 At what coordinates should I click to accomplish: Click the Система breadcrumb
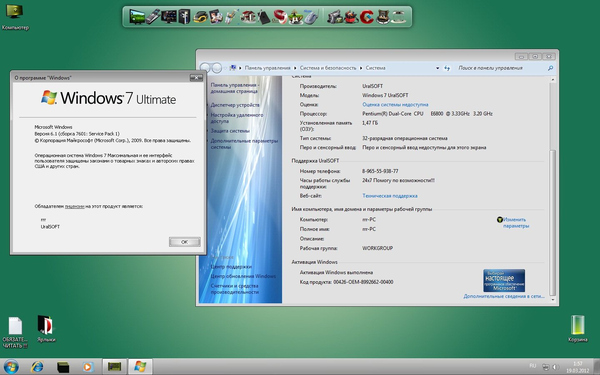pos(375,68)
